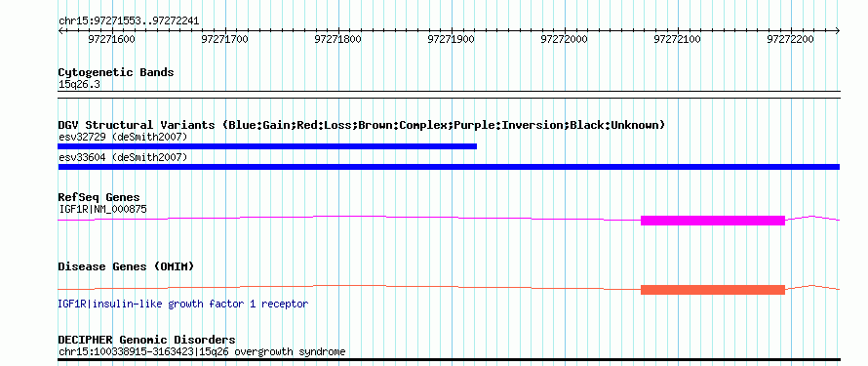Click the chr15:97271553..97272241 coordinate label
The height and width of the screenshot is (366, 868).
click(x=129, y=21)
